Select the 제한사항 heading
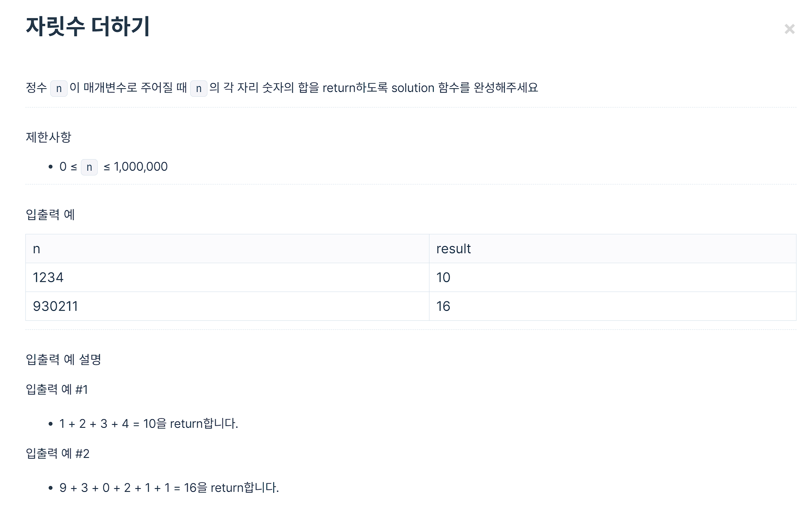The image size is (812, 516). click(x=49, y=137)
